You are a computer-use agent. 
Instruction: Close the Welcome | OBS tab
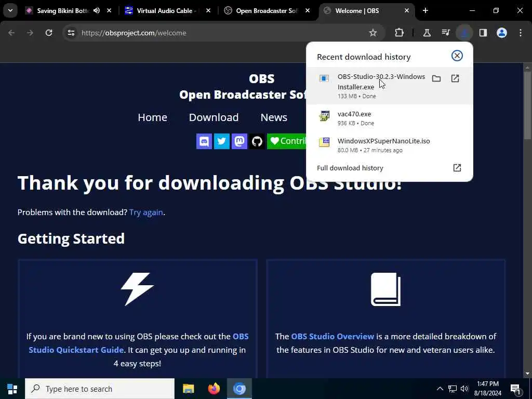click(x=406, y=11)
